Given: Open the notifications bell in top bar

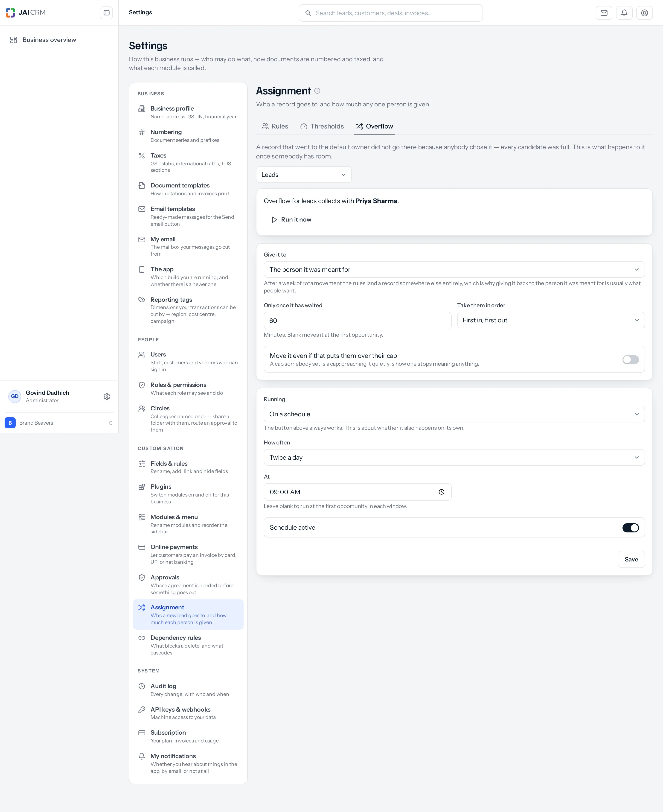Looking at the screenshot, I should [624, 13].
